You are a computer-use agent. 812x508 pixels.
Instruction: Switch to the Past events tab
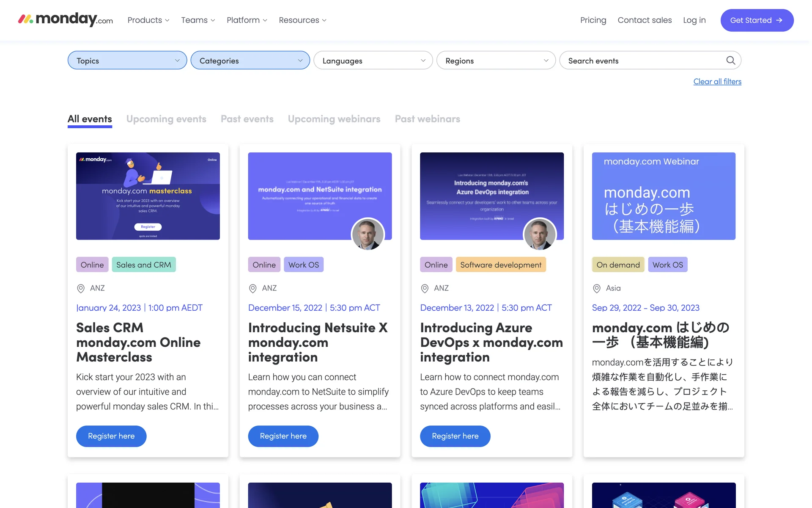coord(247,119)
